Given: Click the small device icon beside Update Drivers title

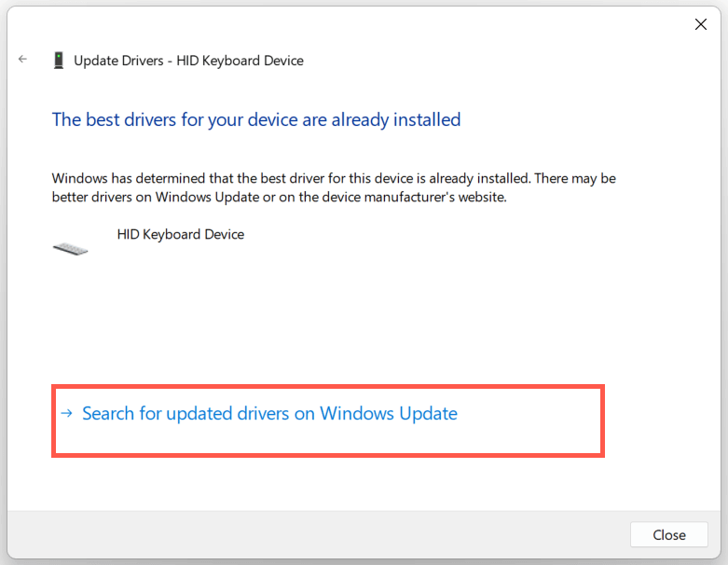Looking at the screenshot, I should pyautogui.click(x=59, y=61).
